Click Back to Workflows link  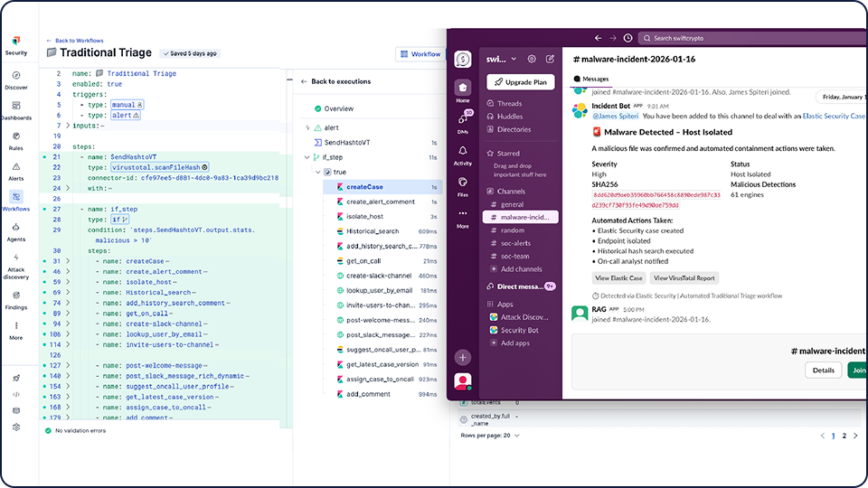pyautogui.click(x=75, y=41)
